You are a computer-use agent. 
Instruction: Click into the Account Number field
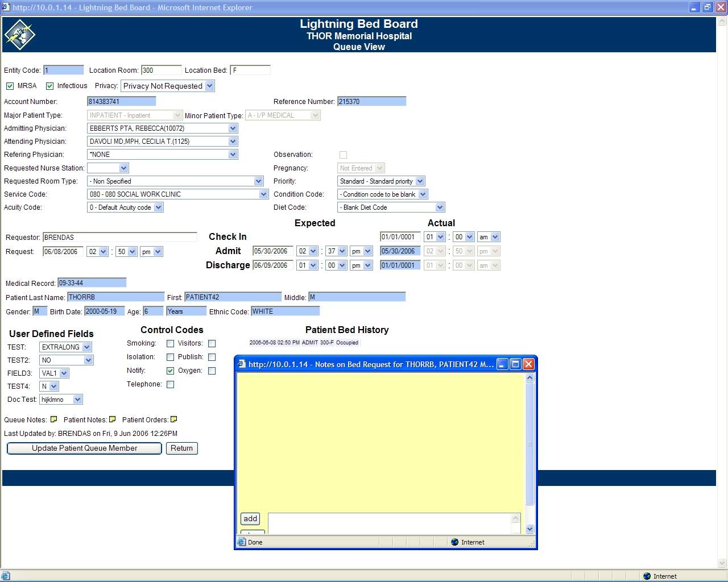(122, 102)
